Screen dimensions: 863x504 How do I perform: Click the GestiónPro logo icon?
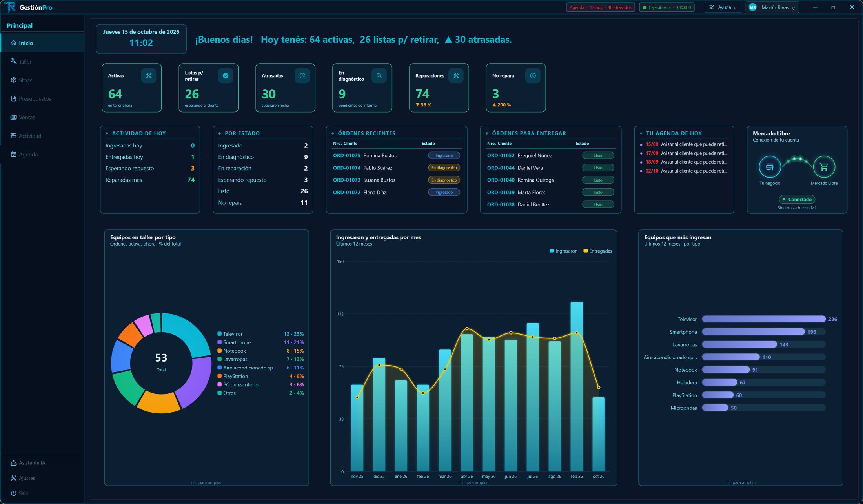[11, 7]
